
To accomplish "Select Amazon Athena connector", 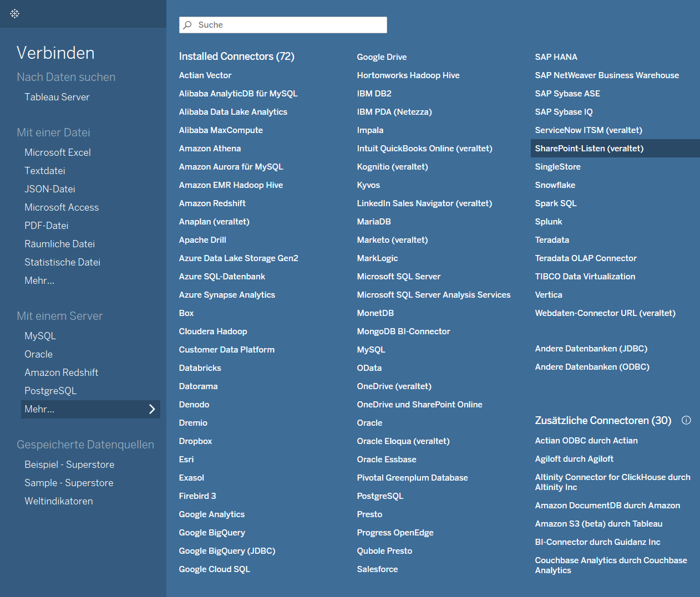I will pyautogui.click(x=210, y=149).
